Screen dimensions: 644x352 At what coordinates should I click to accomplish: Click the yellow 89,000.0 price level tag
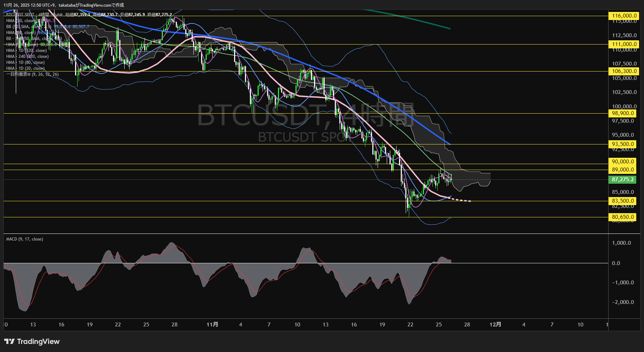[x=622, y=169]
